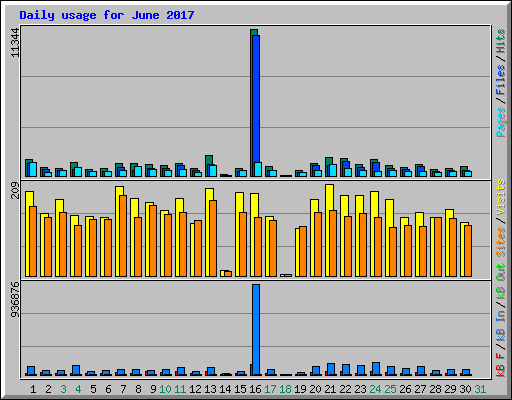Click day label 5 on the x-axis
The image size is (512, 400).
(93, 389)
